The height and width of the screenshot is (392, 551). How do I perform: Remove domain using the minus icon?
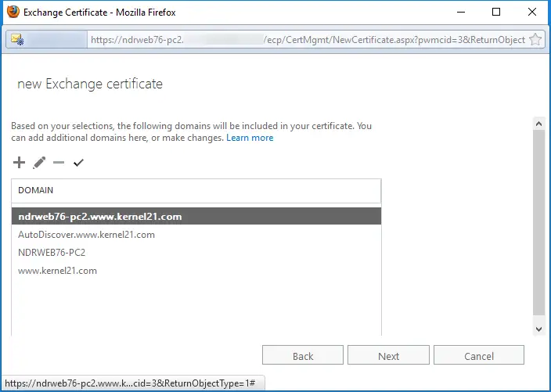pyautogui.click(x=59, y=163)
